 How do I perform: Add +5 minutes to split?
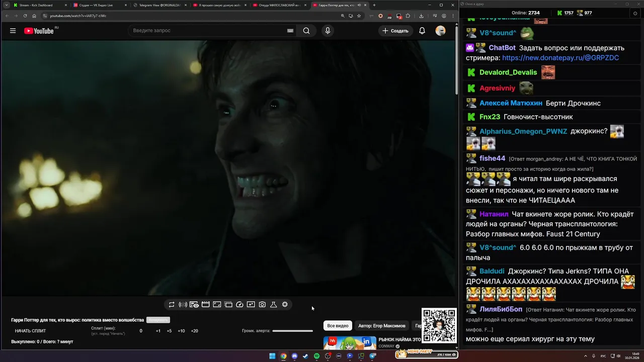point(169,331)
